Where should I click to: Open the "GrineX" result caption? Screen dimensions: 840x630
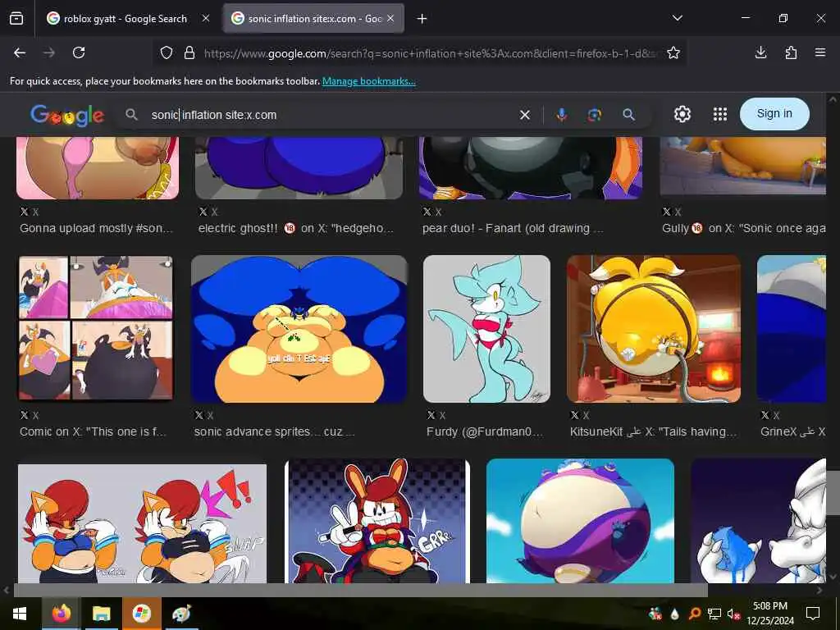click(x=793, y=431)
